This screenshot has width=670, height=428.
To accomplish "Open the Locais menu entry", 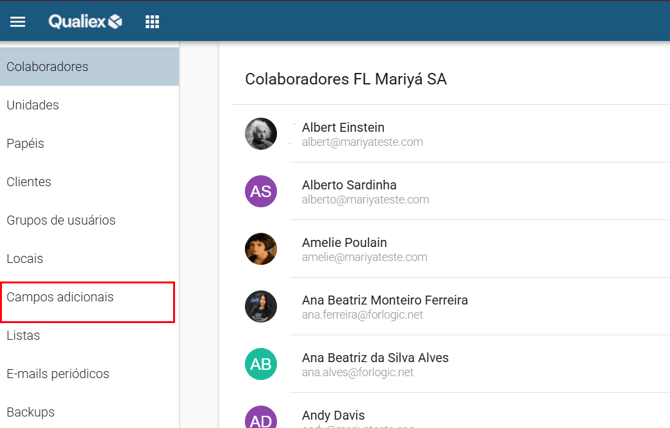I will [x=25, y=258].
